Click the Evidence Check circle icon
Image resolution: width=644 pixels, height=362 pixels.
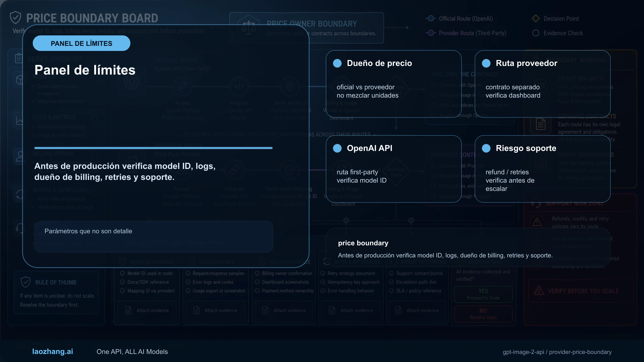point(536,33)
